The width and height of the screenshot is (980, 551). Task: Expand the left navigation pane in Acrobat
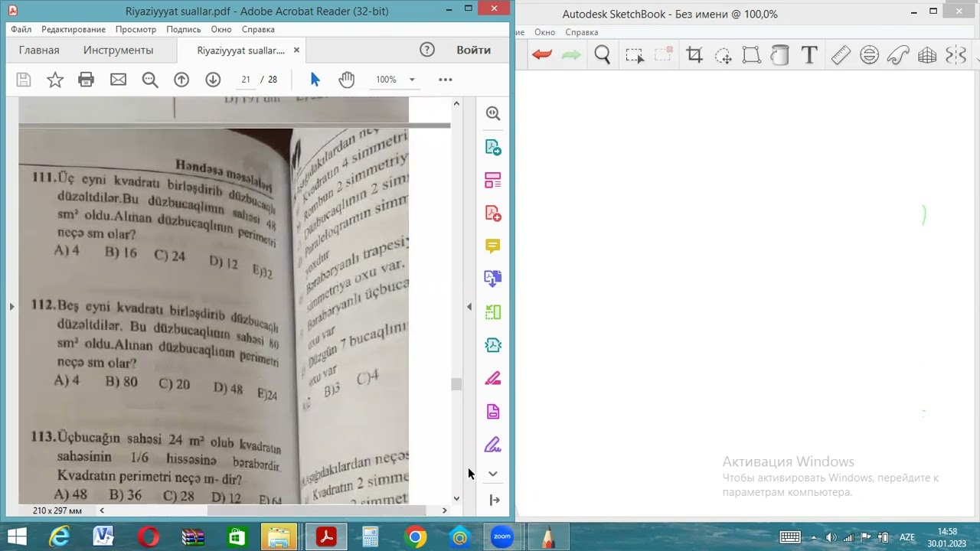[11, 306]
